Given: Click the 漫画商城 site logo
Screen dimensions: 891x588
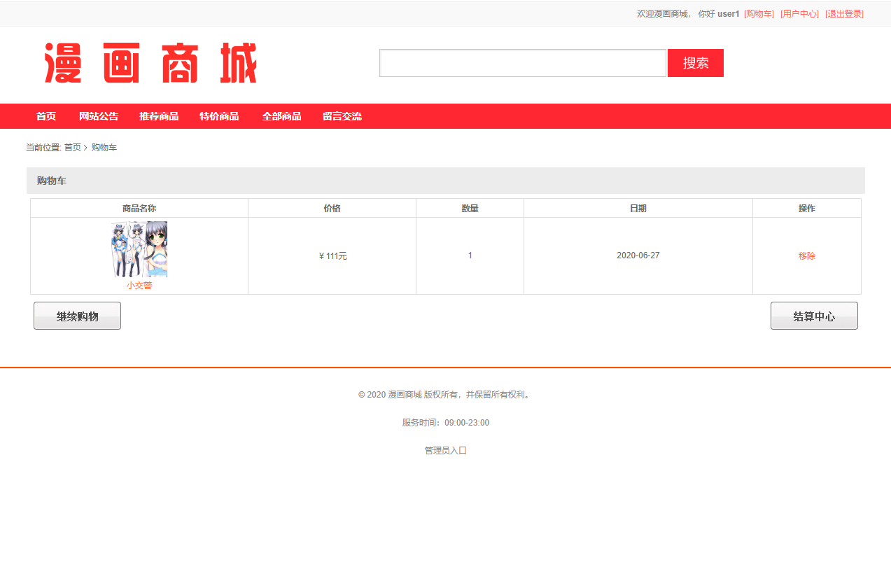Looking at the screenshot, I should pyautogui.click(x=151, y=63).
